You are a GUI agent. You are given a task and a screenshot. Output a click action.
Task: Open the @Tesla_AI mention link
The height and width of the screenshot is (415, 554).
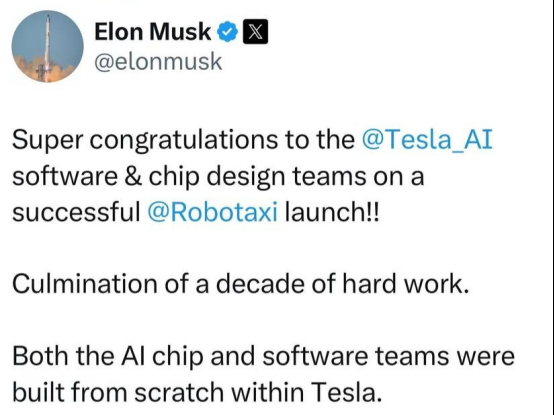tap(427, 140)
